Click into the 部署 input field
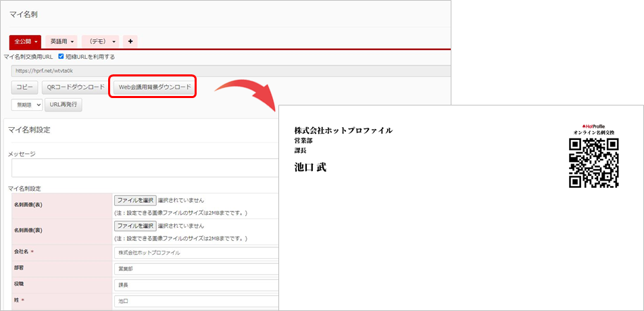Screen dimensions: 644x311 point(196,268)
